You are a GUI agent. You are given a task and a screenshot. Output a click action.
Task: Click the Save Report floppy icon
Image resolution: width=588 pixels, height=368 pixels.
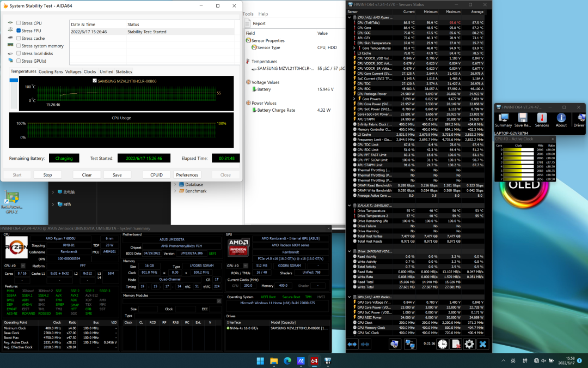click(x=522, y=118)
